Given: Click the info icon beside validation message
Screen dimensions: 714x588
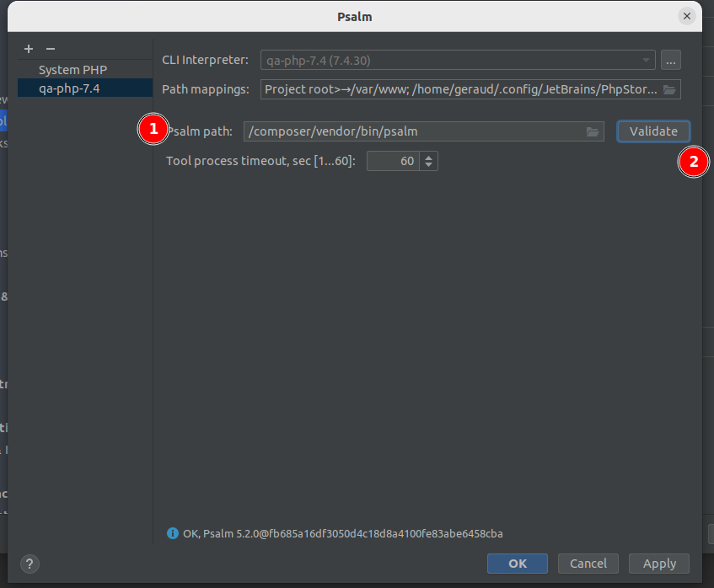Looking at the screenshot, I should (x=173, y=533).
